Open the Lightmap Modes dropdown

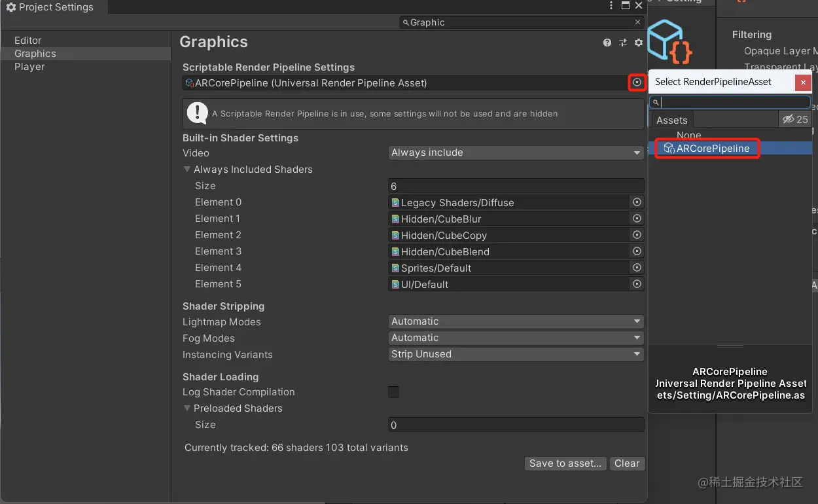(516, 321)
